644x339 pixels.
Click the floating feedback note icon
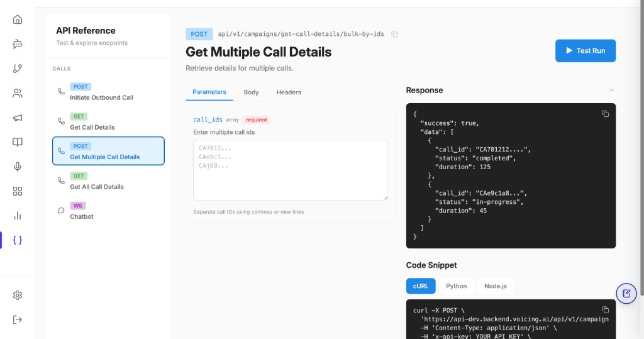pos(626,293)
